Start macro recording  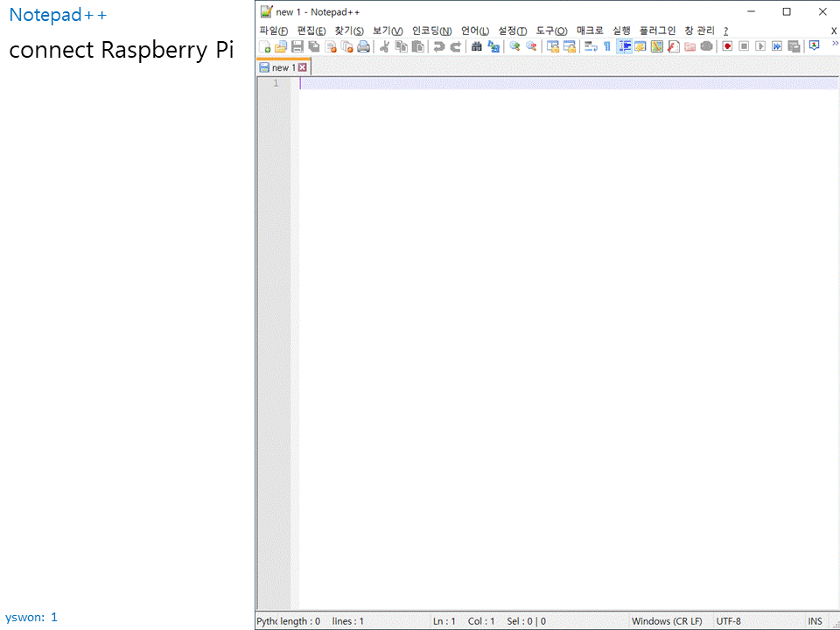click(x=727, y=46)
